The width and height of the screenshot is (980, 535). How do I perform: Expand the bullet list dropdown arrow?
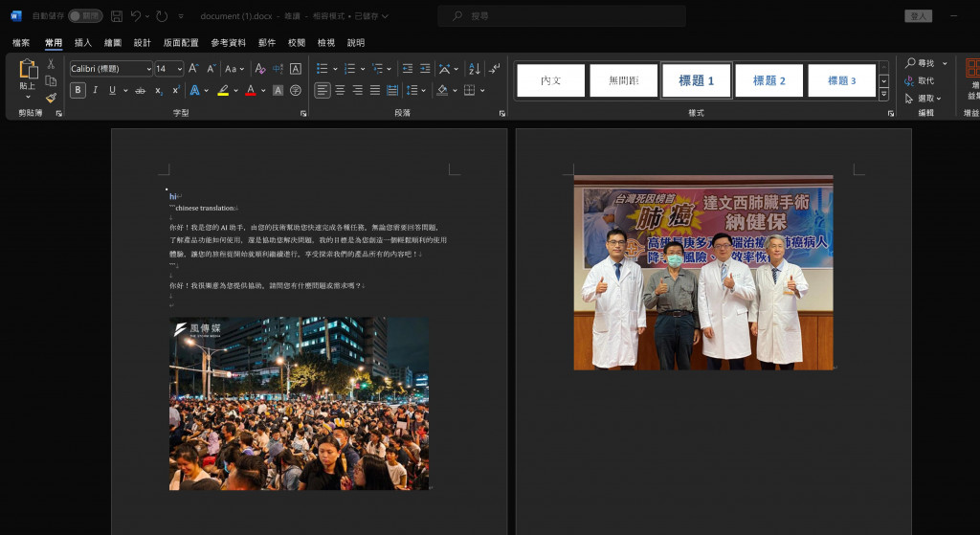pos(335,69)
